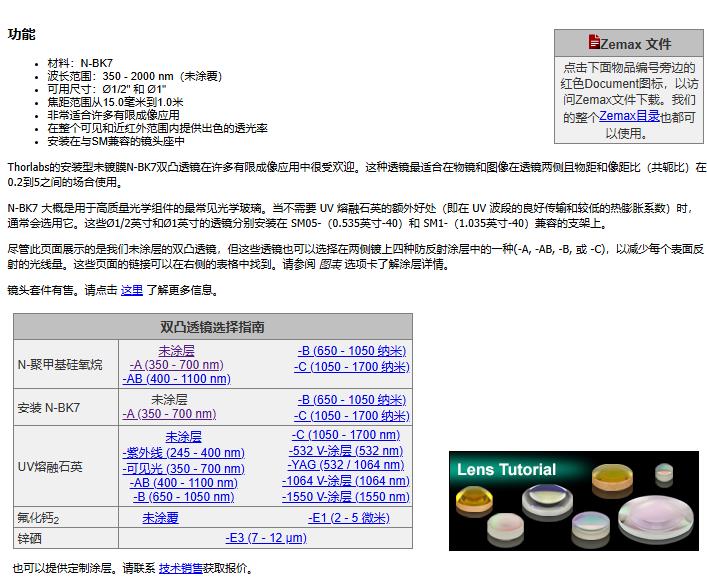The image size is (707, 584).
Task: Open N-聚甲基硅氧烷 未涂层 link
Action: click(x=176, y=350)
